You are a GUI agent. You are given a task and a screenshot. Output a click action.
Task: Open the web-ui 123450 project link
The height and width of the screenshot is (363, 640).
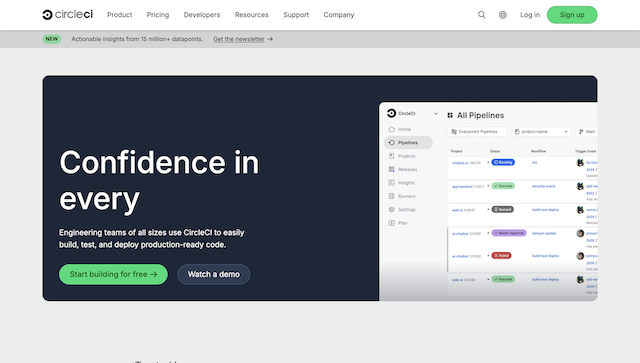[x=457, y=280]
